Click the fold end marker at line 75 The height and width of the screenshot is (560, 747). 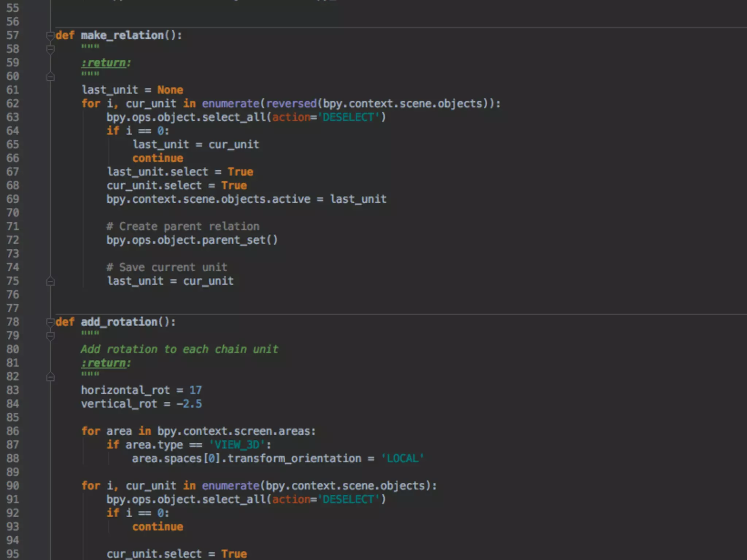pyautogui.click(x=50, y=281)
